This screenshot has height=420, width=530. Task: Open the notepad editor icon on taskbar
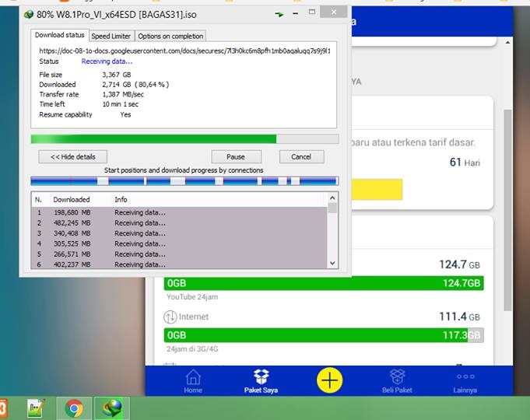(36, 408)
